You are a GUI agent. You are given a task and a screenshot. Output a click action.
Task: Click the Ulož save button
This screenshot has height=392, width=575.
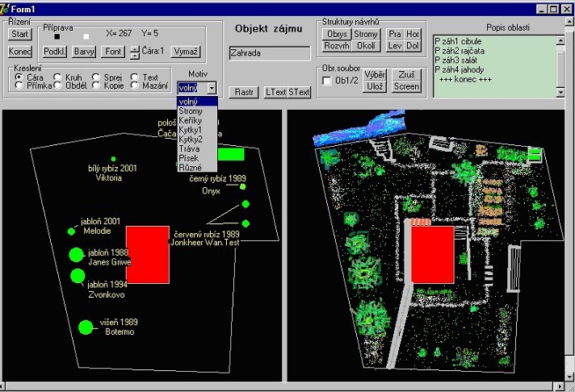click(375, 86)
